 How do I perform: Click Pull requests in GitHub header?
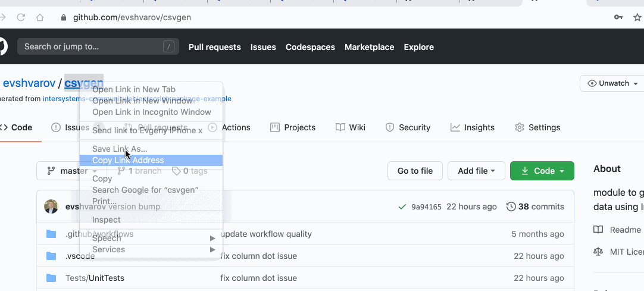215,47
